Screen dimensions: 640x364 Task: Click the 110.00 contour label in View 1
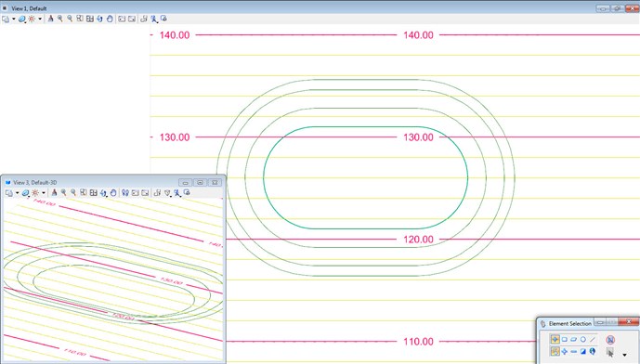pos(418,342)
